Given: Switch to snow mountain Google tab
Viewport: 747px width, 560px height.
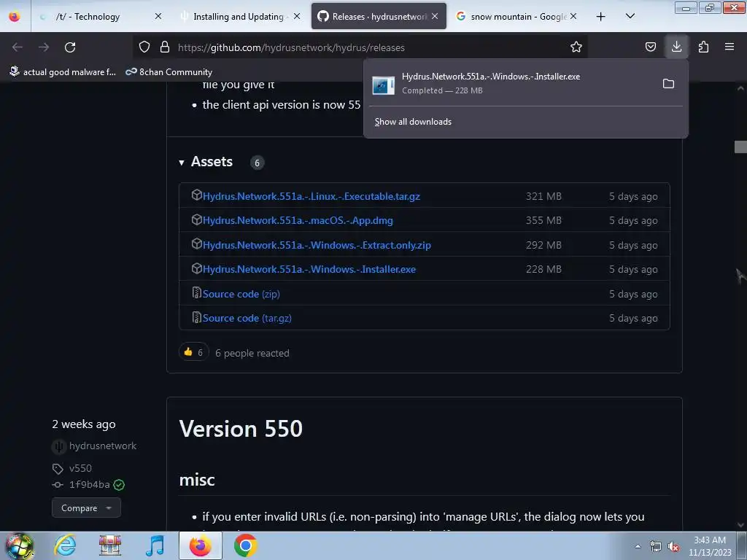Looking at the screenshot, I should [x=518, y=16].
